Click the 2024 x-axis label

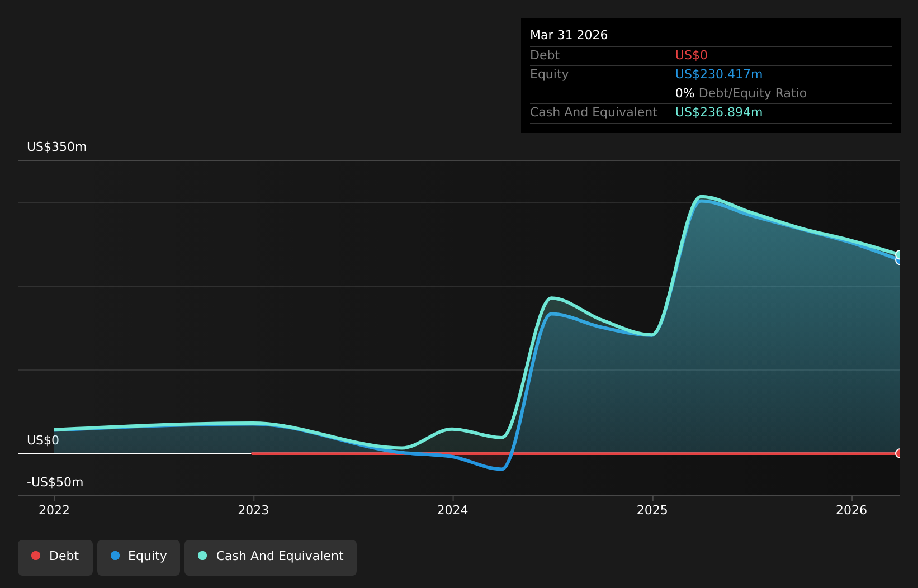click(x=452, y=510)
